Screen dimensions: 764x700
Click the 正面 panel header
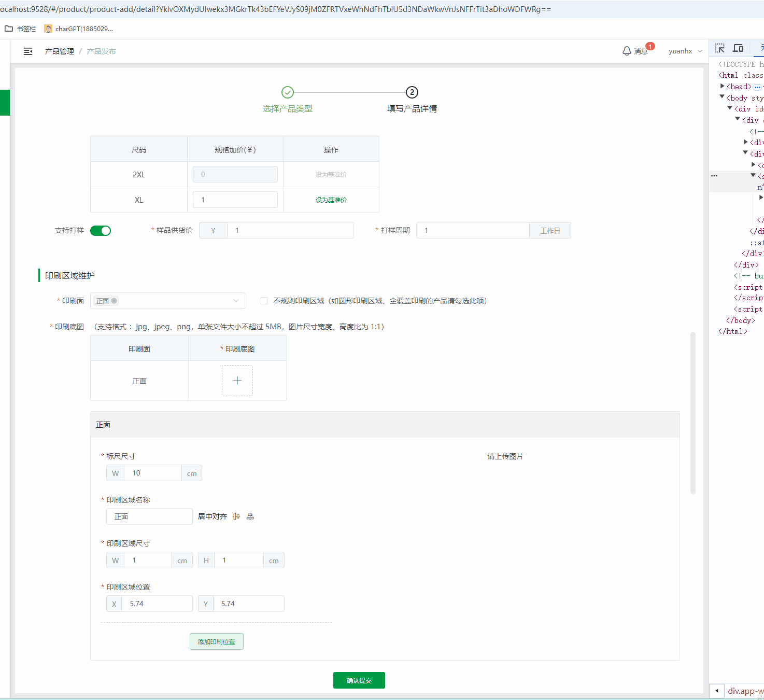tap(385, 425)
